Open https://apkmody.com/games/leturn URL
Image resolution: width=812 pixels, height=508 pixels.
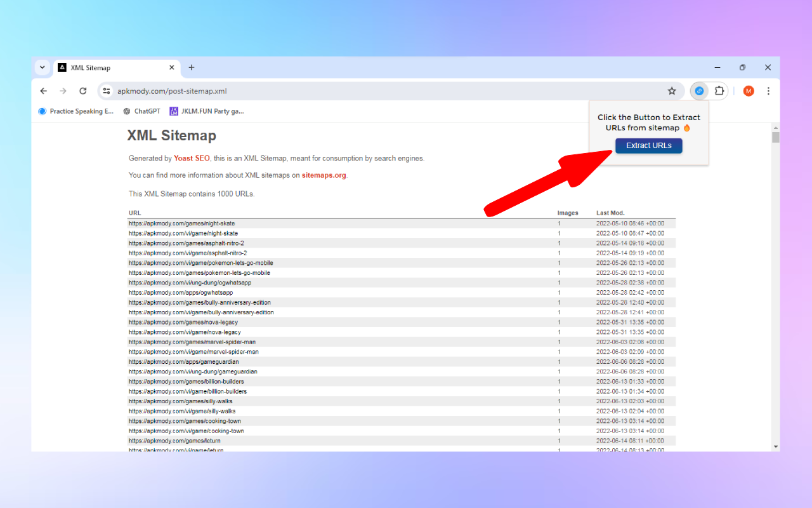tap(175, 441)
